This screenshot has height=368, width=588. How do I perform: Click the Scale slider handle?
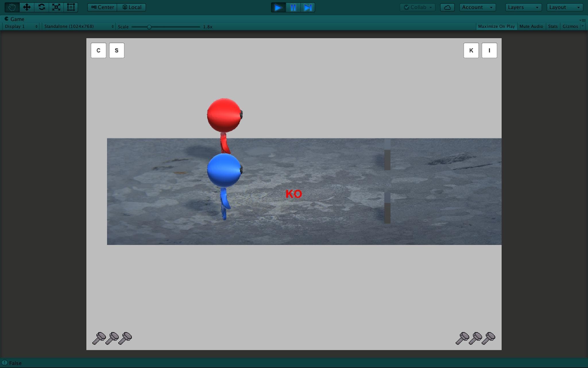point(149,27)
